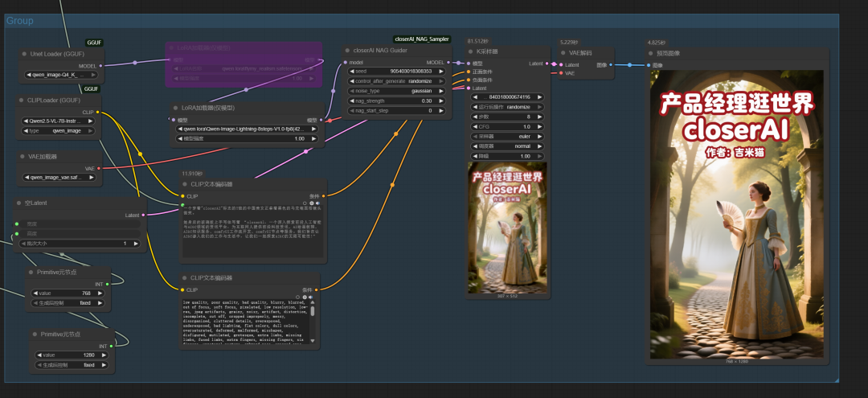Open the 运行后操作 randomize dropdown
This screenshot has height=398, width=868.
pyautogui.click(x=508, y=106)
